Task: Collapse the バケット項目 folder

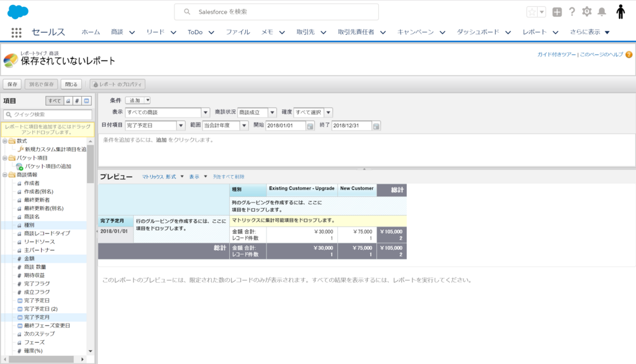Action: coord(5,158)
